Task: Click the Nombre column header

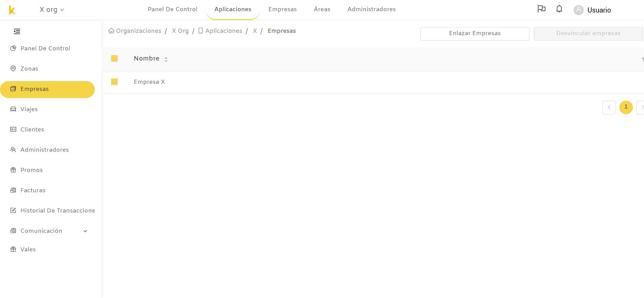Action: point(147,58)
